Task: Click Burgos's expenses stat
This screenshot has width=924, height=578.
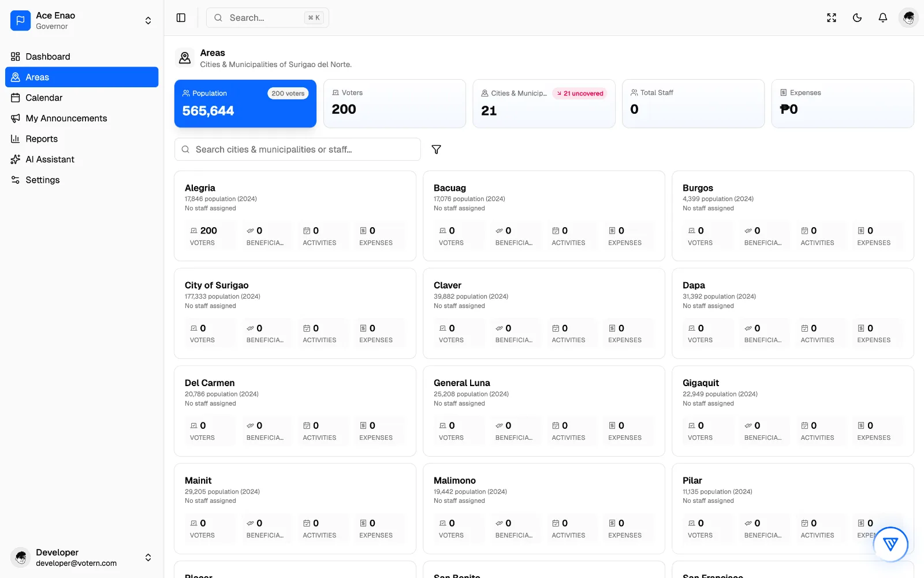Action: click(878, 236)
